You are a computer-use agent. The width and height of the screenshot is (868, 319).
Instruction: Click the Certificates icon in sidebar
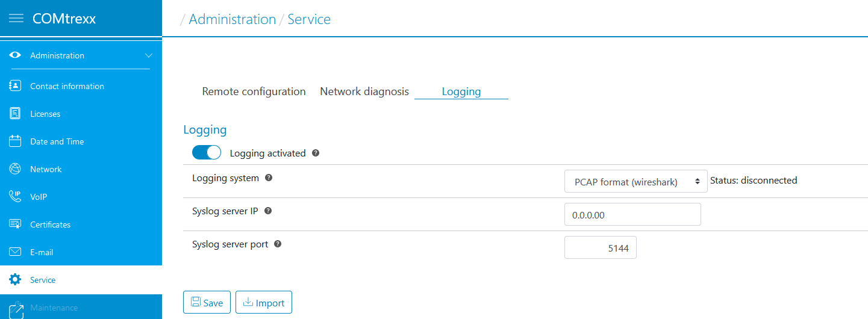click(x=16, y=225)
